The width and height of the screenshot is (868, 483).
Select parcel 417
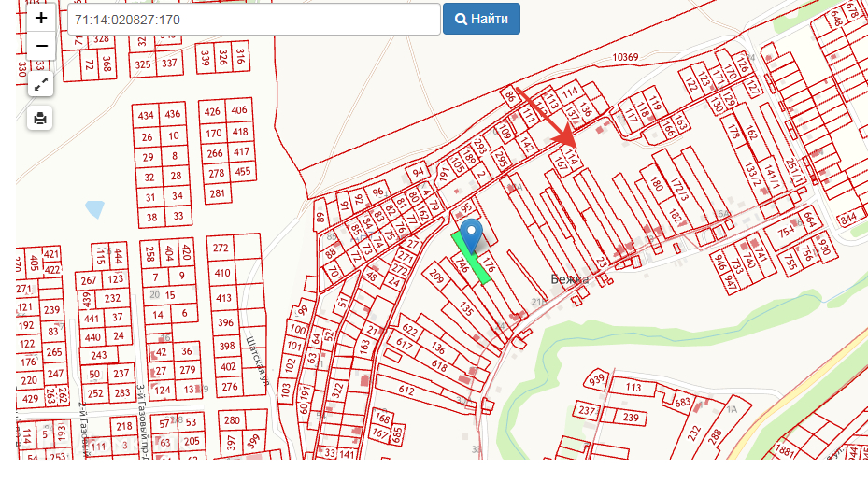[x=241, y=151]
